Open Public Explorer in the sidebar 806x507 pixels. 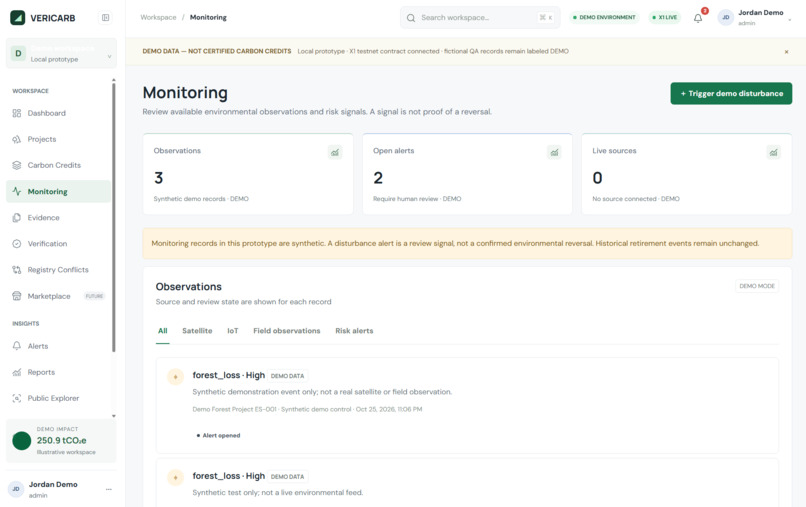click(x=58, y=399)
